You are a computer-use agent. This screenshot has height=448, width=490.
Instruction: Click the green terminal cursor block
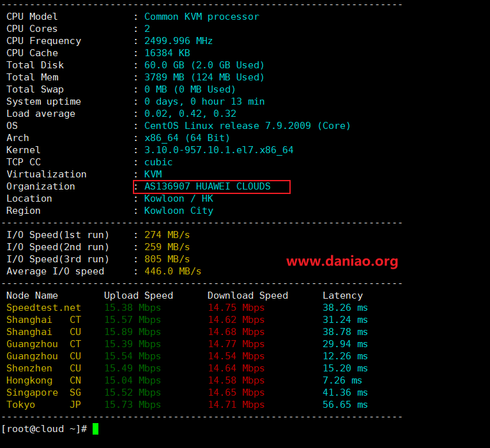click(x=96, y=429)
